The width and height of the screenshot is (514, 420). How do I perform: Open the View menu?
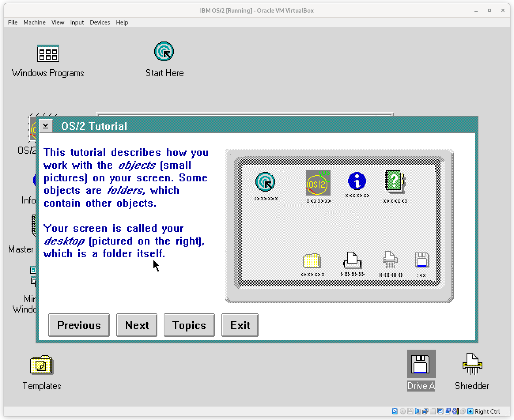coord(58,23)
